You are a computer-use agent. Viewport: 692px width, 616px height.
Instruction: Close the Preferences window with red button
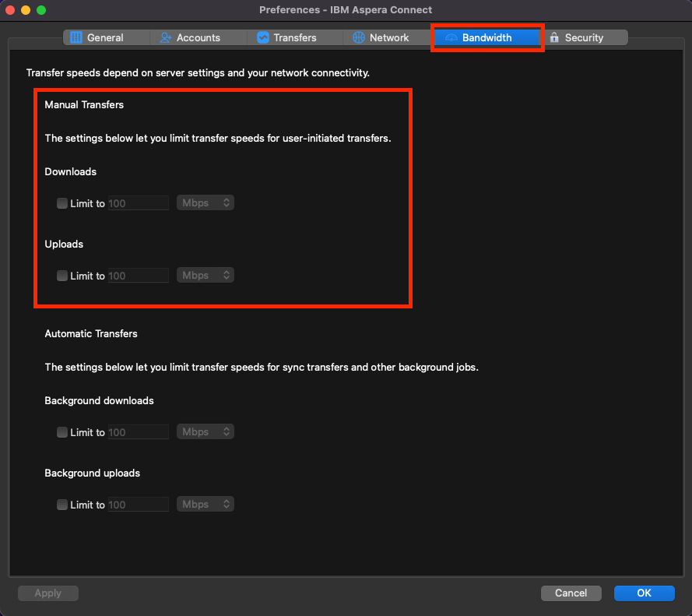(10, 9)
